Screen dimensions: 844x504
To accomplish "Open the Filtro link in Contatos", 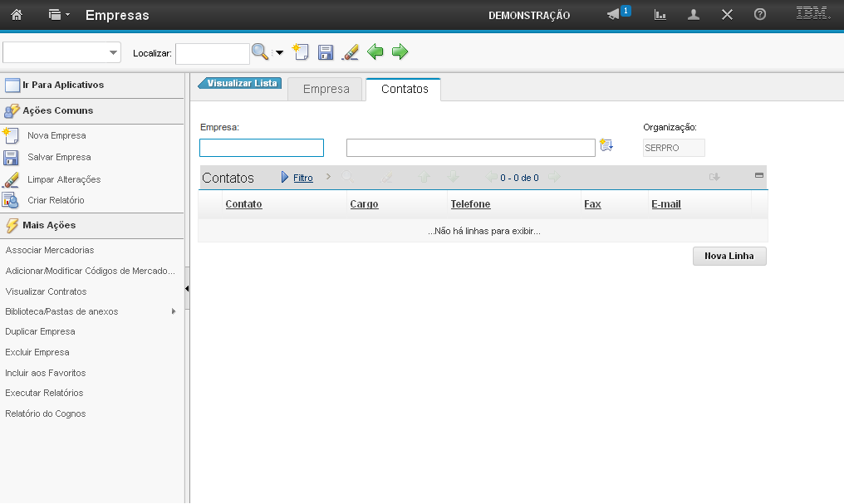I will pos(302,178).
